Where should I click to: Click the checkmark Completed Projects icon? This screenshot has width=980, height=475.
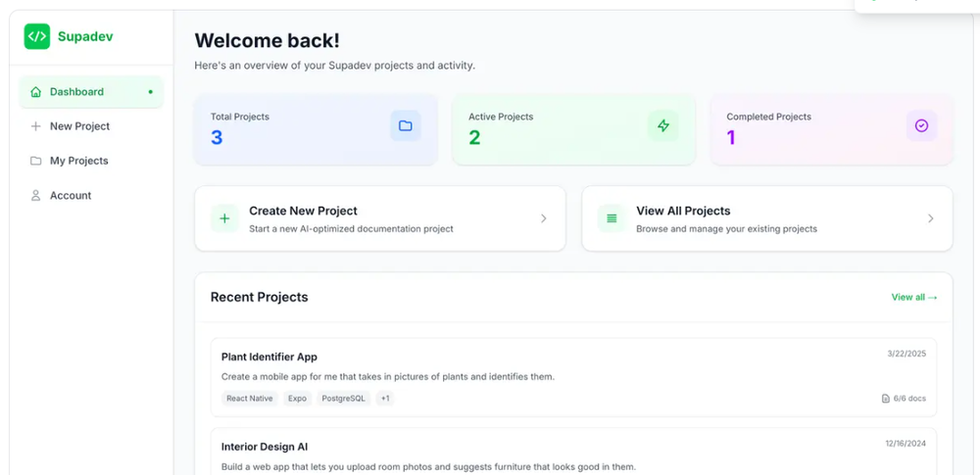pyautogui.click(x=921, y=125)
